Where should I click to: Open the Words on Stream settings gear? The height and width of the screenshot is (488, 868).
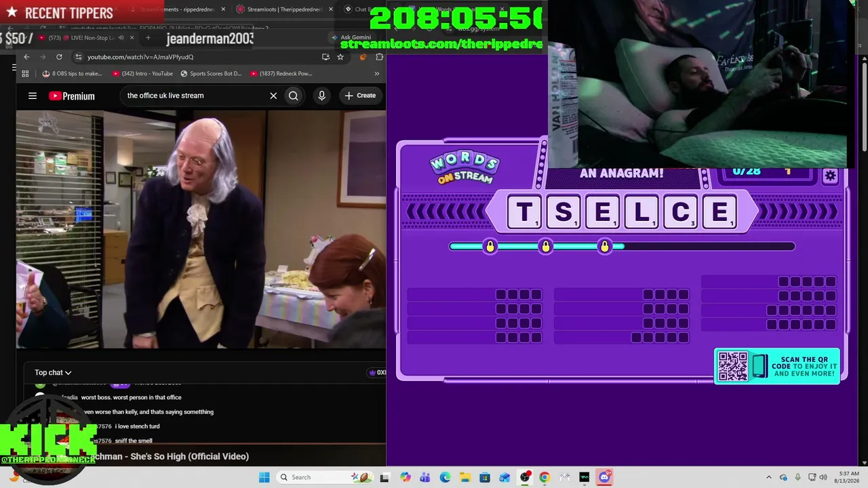pyautogui.click(x=831, y=176)
